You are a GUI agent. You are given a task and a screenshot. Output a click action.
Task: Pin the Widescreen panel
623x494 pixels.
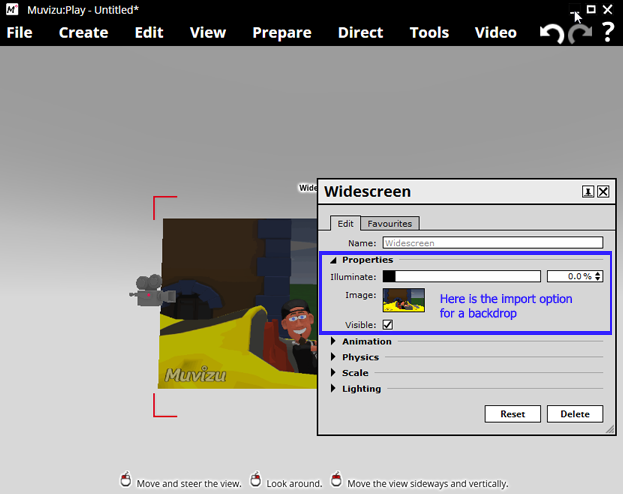point(588,192)
